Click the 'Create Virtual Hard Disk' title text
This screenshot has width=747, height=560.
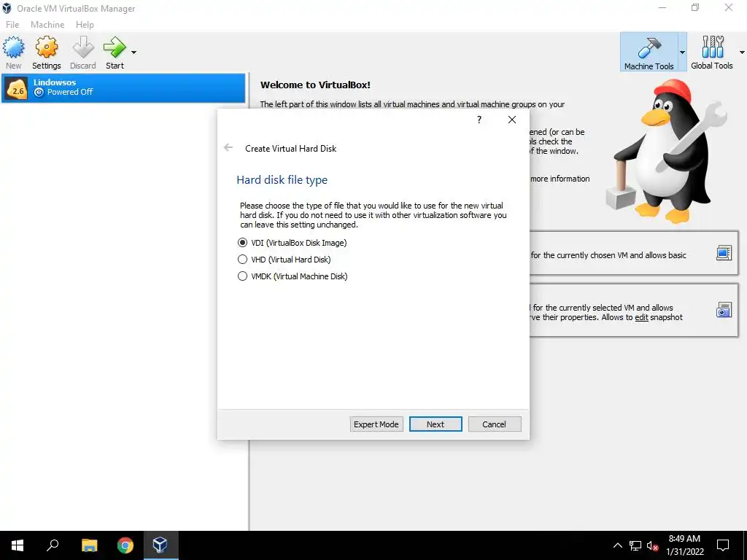click(x=290, y=149)
